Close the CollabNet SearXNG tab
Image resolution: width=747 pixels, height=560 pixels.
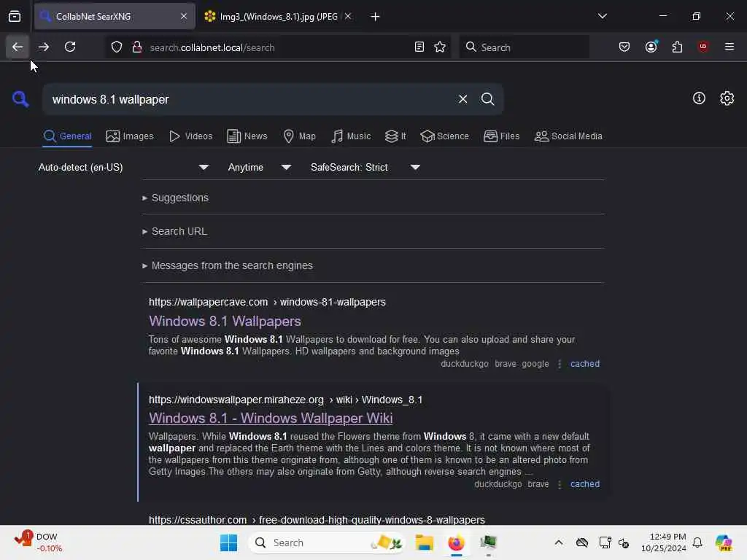pyautogui.click(x=184, y=17)
